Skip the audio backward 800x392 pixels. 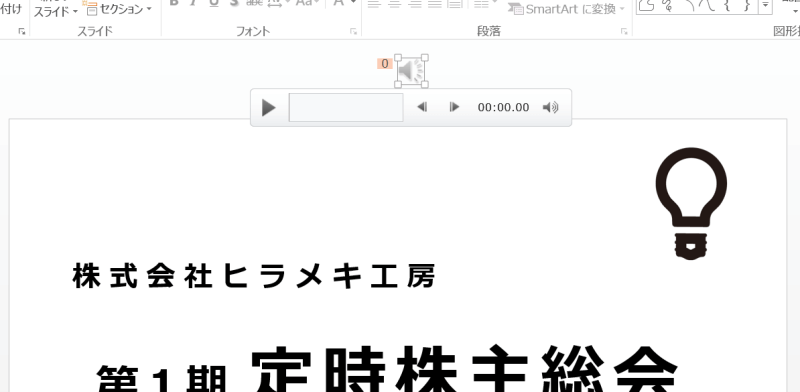tap(422, 107)
